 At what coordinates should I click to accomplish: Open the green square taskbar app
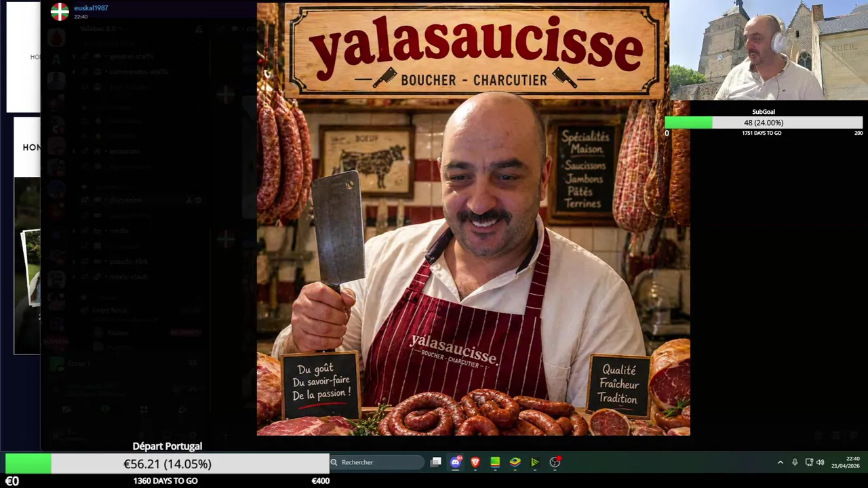tap(495, 462)
